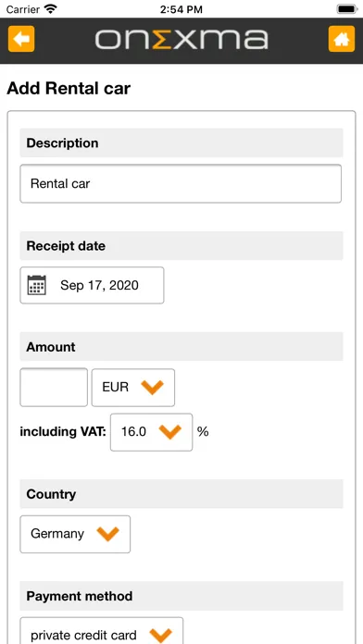Open calendar icon in Receipt date

pos(37,285)
